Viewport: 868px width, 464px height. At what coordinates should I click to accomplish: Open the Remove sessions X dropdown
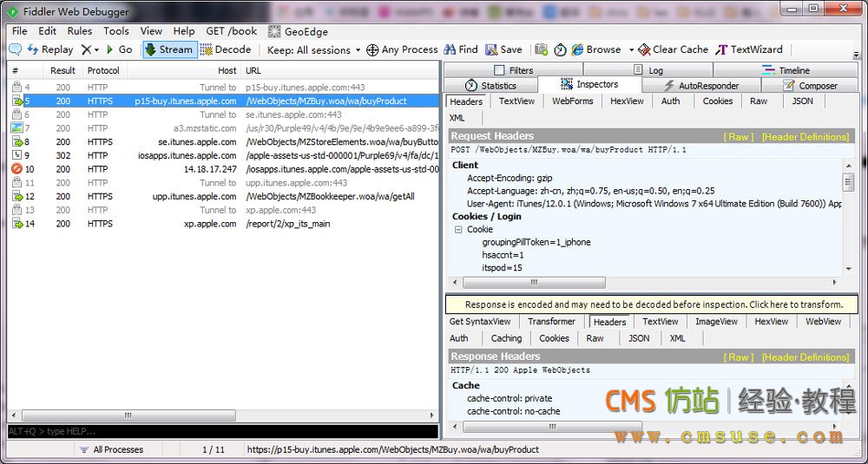coord(89,49)
